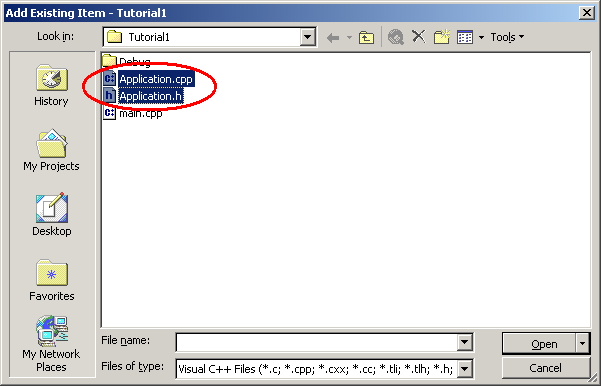Open the Tools menu
Image resolution: width=601 pixels, height=386 pixels.
(x=507, y=37)
